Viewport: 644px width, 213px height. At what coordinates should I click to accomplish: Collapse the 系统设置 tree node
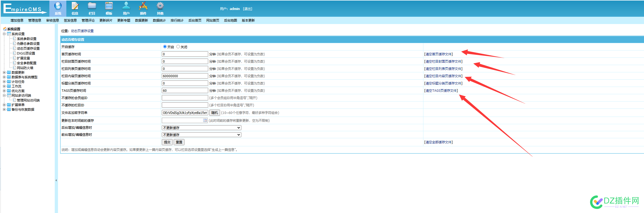pos(4,34)
